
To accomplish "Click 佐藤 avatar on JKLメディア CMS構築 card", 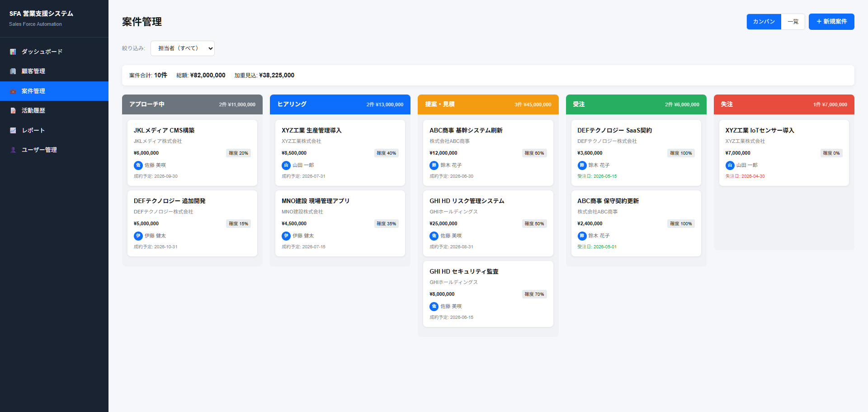I will click(138, 166).
